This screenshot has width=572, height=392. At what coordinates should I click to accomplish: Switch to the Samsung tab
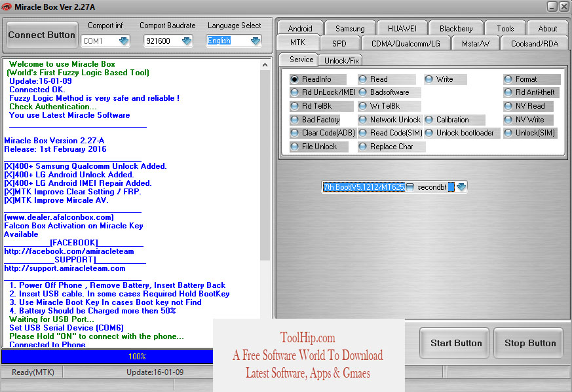click(x=350, y=28)
